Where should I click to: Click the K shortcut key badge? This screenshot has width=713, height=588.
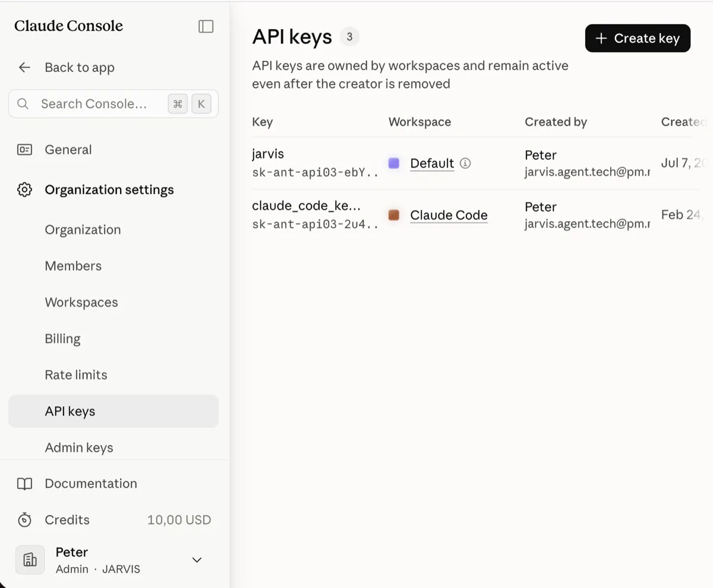tap(201, 104)
